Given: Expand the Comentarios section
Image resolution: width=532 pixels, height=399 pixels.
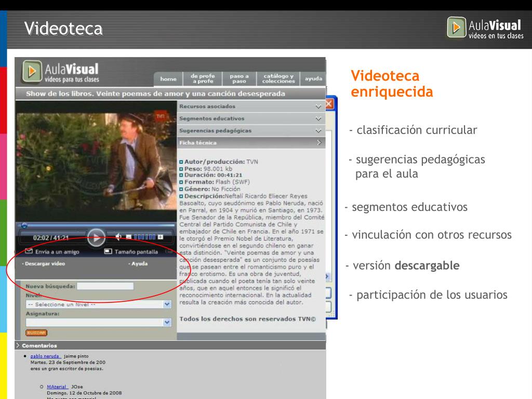Looking at the screenshot, I should point(170,345).
